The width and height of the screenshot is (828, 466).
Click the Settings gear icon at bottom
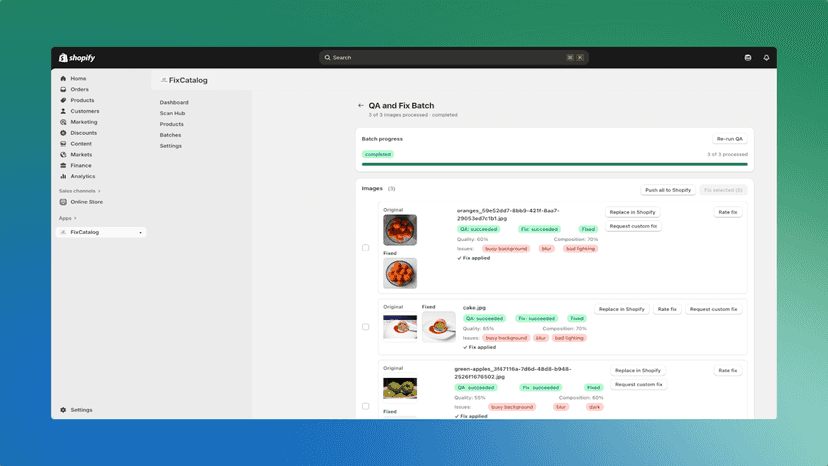(x=63, y=410)
